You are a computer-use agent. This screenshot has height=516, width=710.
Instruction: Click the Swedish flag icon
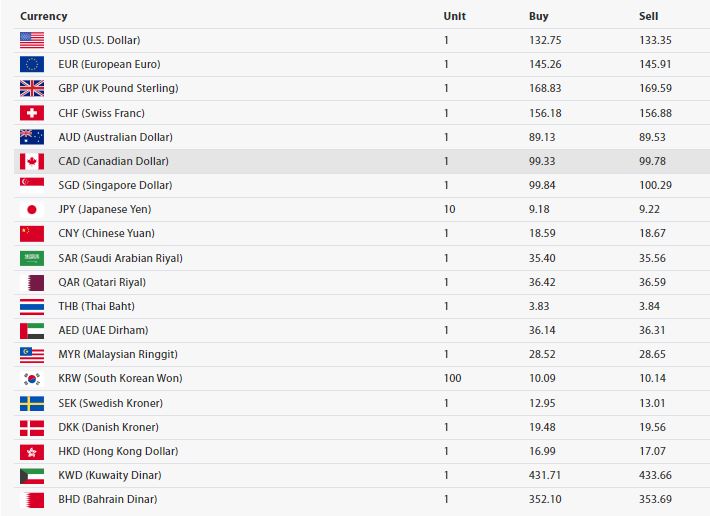[32, 403]
